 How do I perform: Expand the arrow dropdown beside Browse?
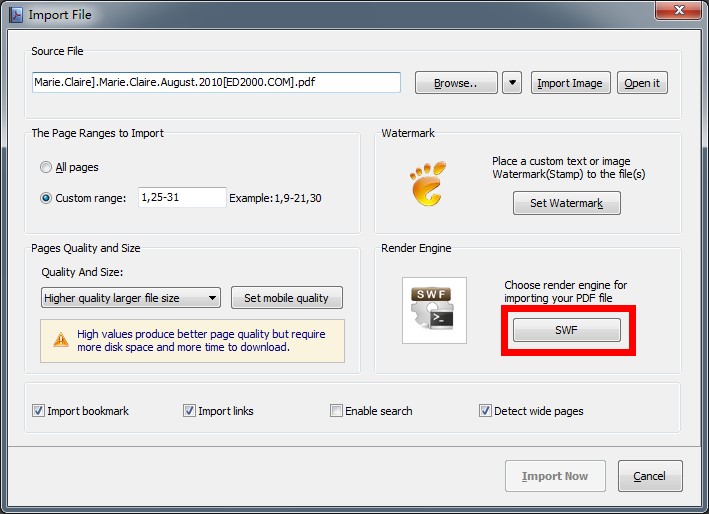click(x=512, y=83)
